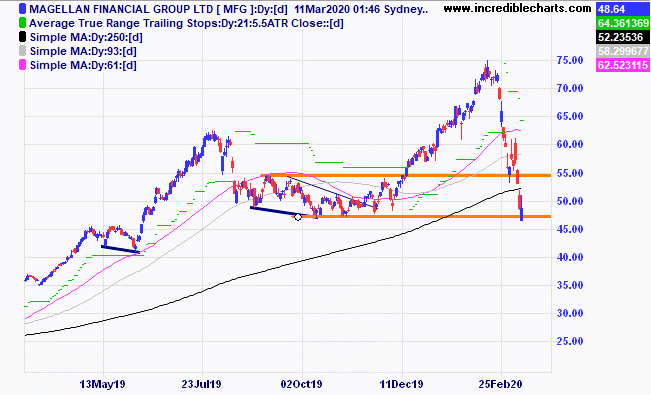Click the 23Jul19 date axis label
The width and height of the screenshot is (651, 395).
[x=201, y=384]
